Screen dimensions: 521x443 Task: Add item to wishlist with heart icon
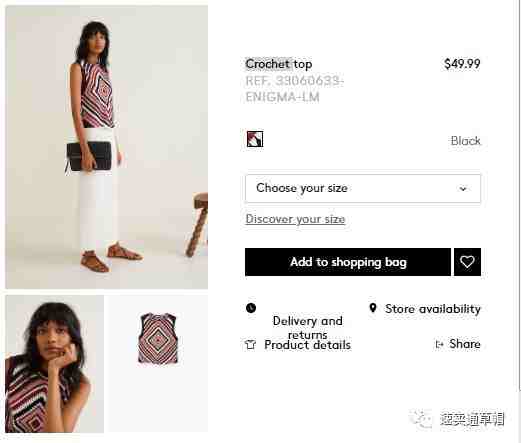(467, 262)
